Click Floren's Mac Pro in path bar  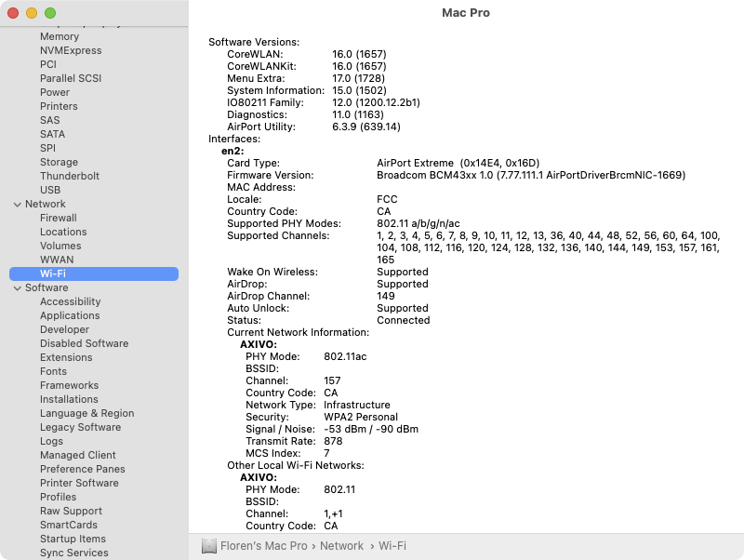point(264,546)
